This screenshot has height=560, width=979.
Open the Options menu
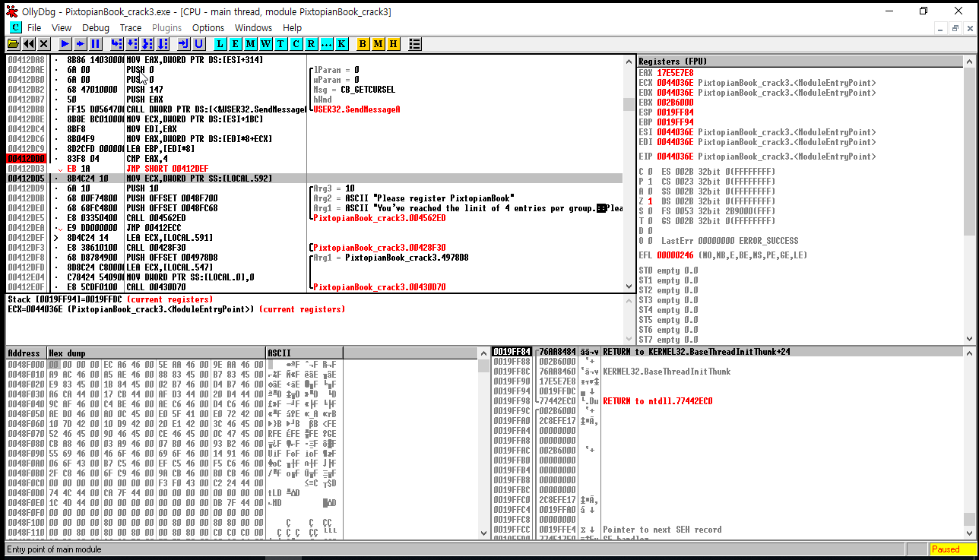click(208, 27)
